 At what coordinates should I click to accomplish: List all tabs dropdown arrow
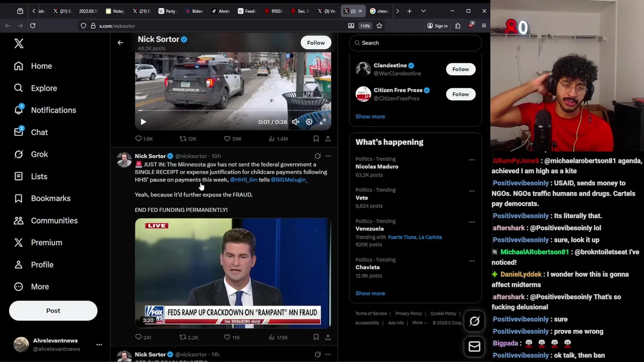click(x=423, y=11)
